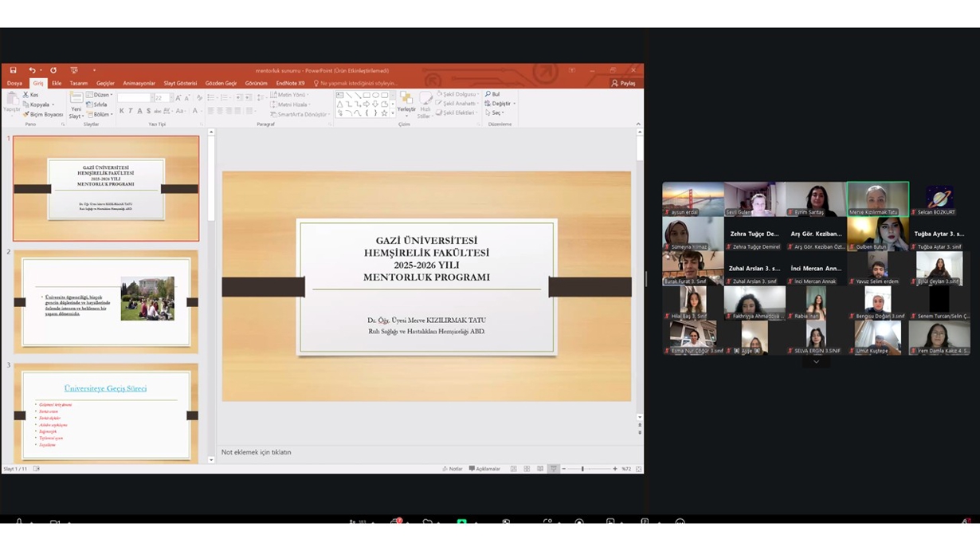The height and width of the screenshot is (551, 980).
Task: Click the Paylaş share button
Action: click(x=624, y=83)
